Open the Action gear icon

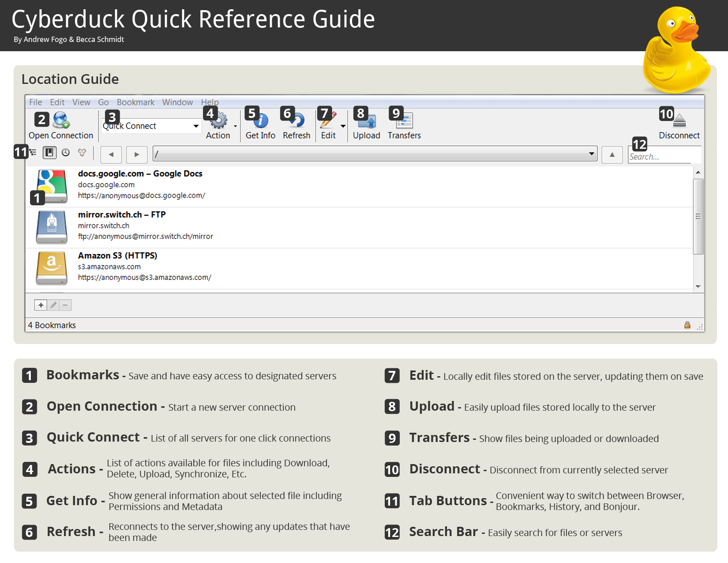(219, 121)
